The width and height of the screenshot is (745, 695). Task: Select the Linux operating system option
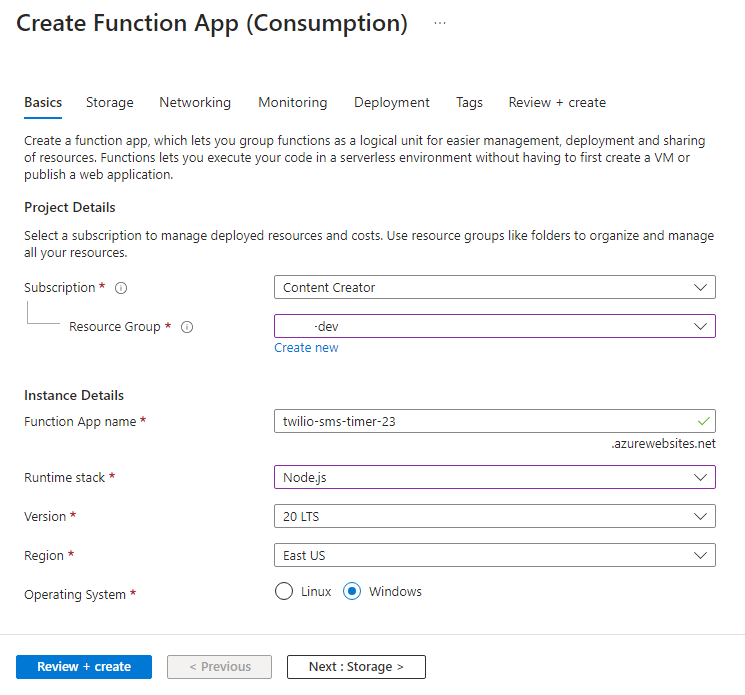tap(284, 591)
